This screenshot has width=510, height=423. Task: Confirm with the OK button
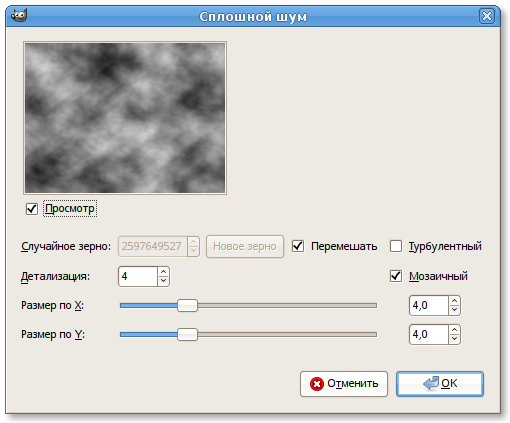(440, 384)
